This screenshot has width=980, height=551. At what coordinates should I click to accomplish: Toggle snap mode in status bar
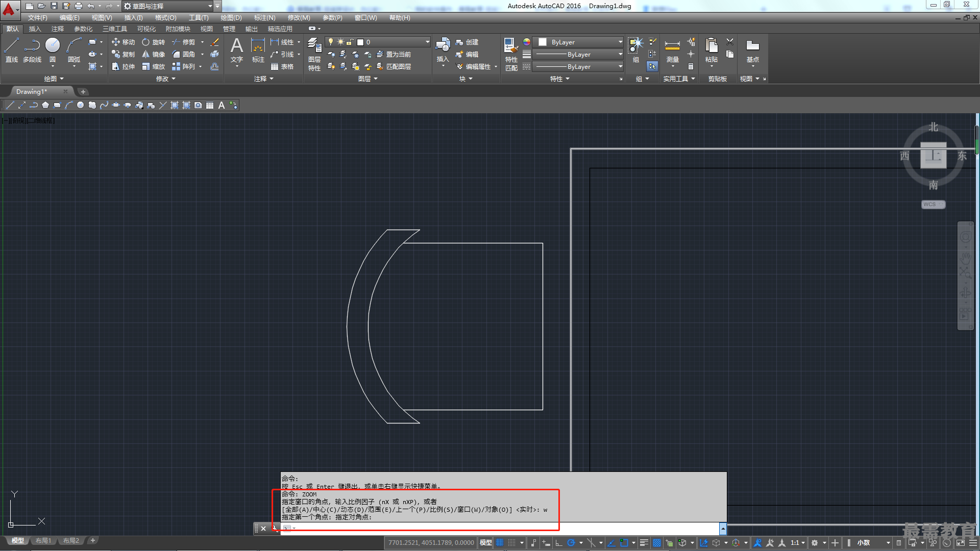(x=512, y=543)
